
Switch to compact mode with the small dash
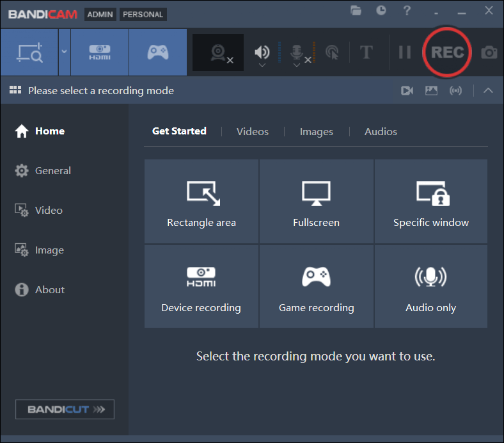point(436,13)
